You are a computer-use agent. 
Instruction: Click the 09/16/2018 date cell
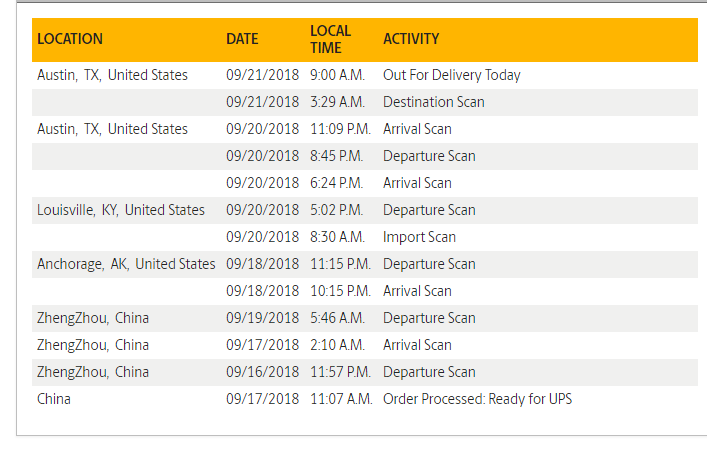[262, 372]
